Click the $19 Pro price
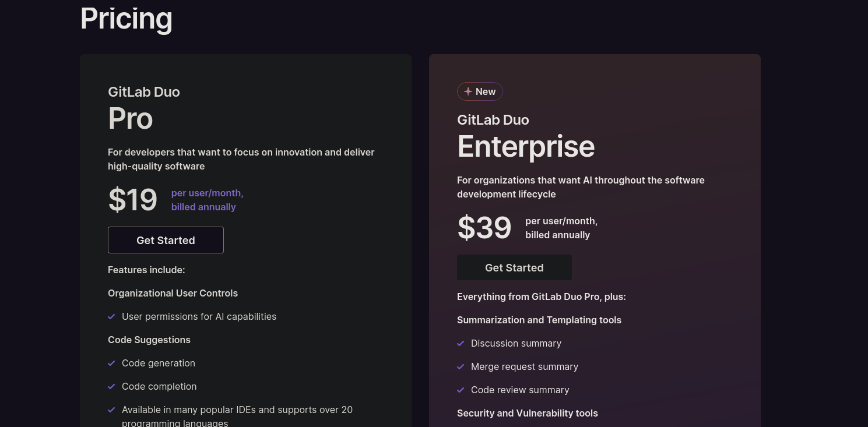 pyautogui.click(x=133, y=200)
